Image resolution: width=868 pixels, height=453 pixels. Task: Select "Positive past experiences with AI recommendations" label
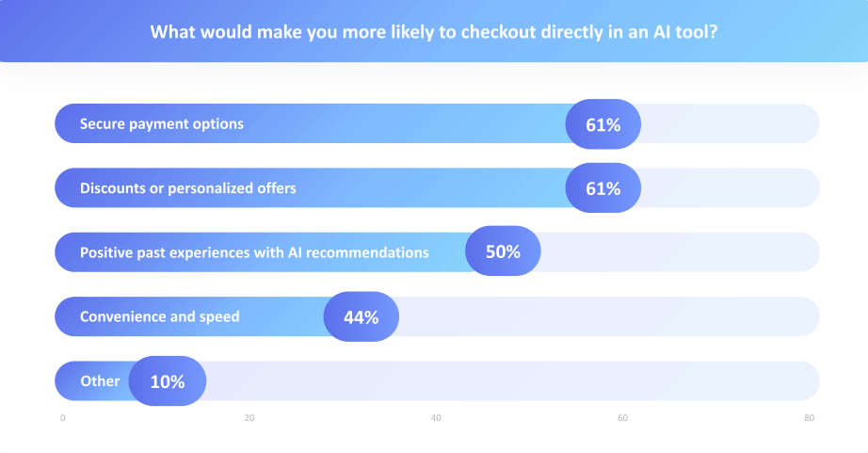pos(254,252)
